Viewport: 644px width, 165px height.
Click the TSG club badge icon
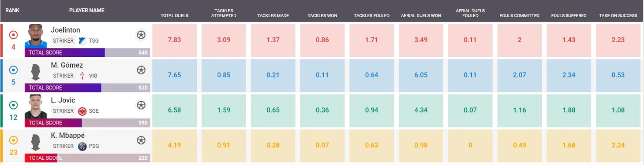point(82,40)
